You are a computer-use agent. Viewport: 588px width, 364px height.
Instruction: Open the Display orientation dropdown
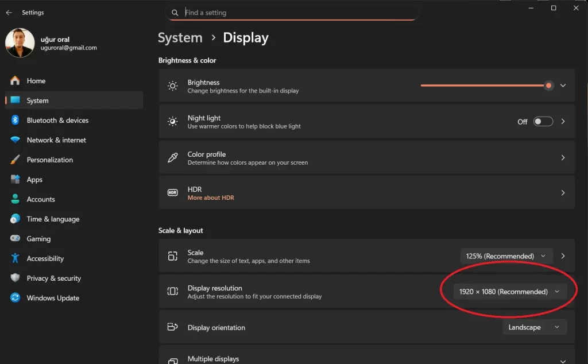point(534,327)
